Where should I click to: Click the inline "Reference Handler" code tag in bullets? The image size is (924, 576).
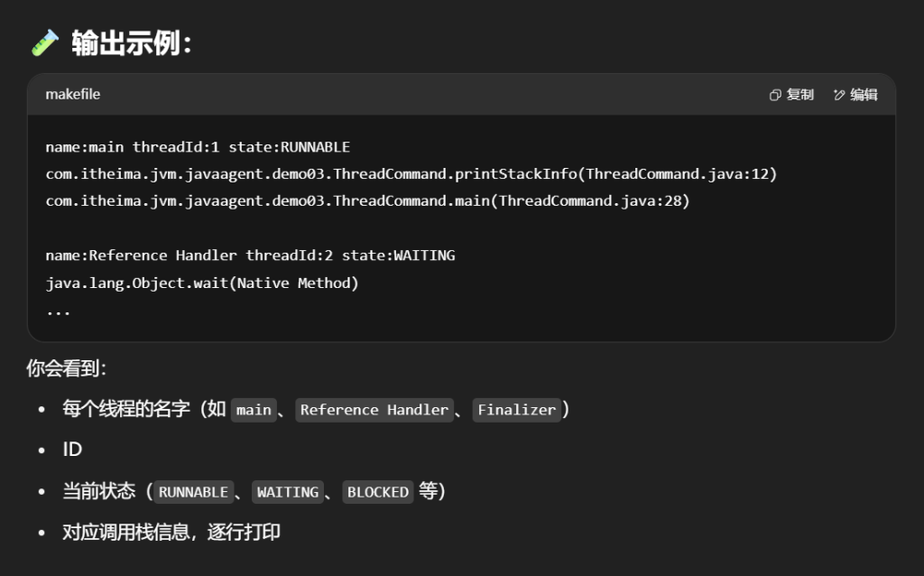pyautogui.click(x=374, y=410)
